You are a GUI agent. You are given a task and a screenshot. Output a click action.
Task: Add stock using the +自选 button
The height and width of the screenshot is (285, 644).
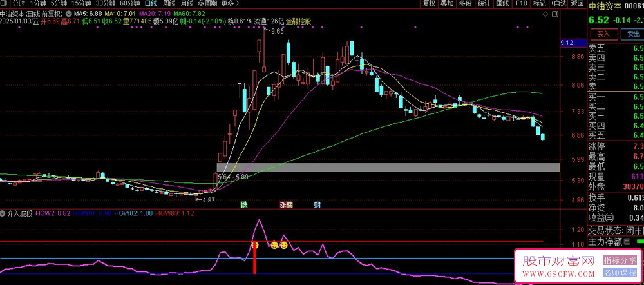(559, 3)
